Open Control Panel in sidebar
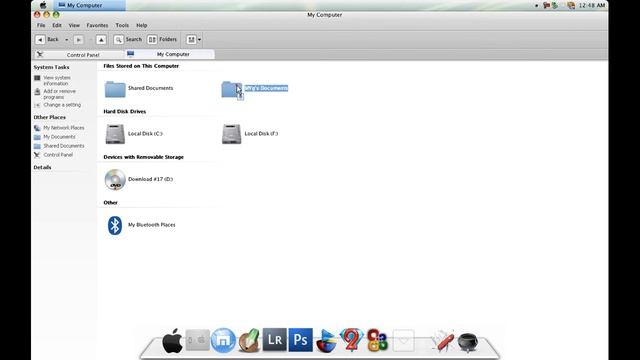Viewport: 640px width, 360px height. coord(58,155)
